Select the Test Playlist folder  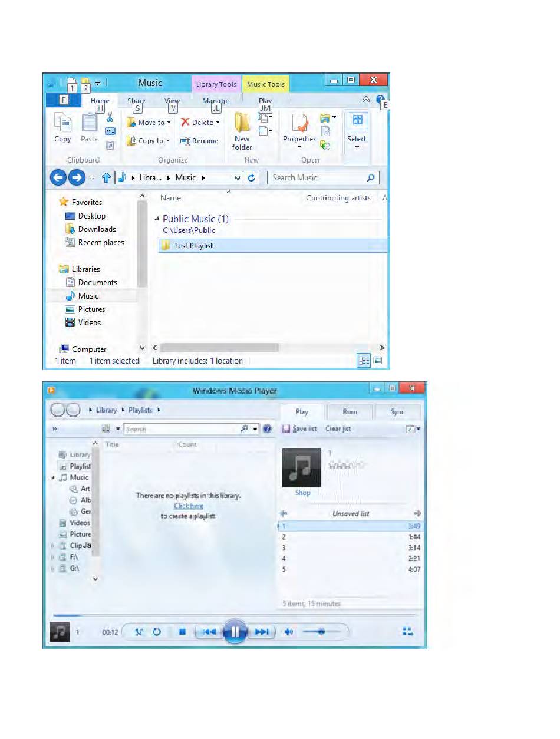point(274,246)
